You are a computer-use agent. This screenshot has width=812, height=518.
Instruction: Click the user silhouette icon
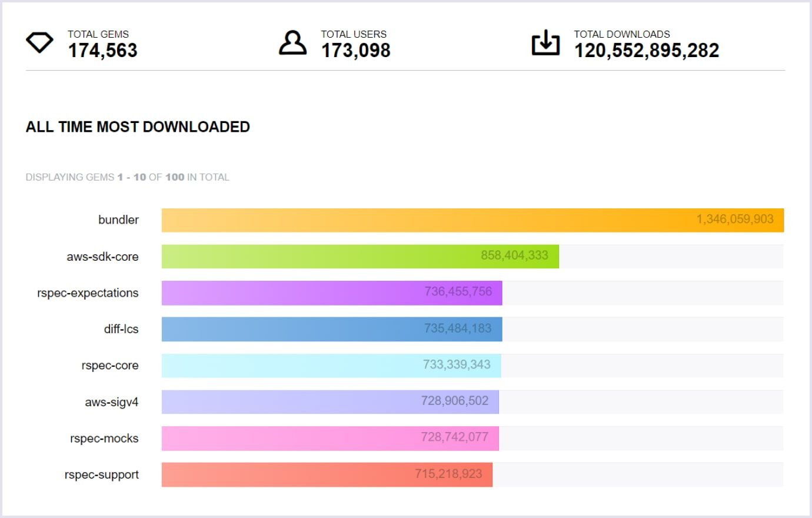point(292,42)
